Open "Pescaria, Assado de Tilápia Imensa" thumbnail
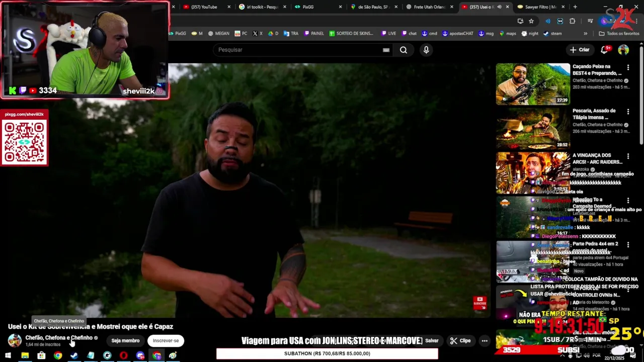Viewport: 644px width, 362px height. pyautogui.click(x=533, y=128)
